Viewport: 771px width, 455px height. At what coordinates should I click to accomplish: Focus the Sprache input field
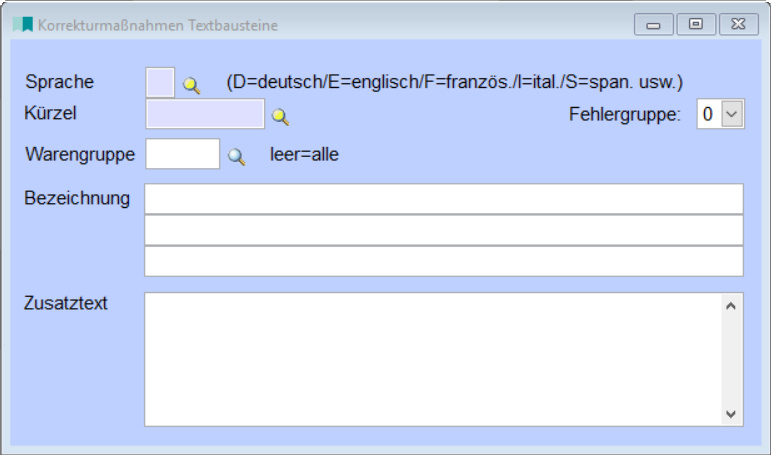click(x=160, y=82)
